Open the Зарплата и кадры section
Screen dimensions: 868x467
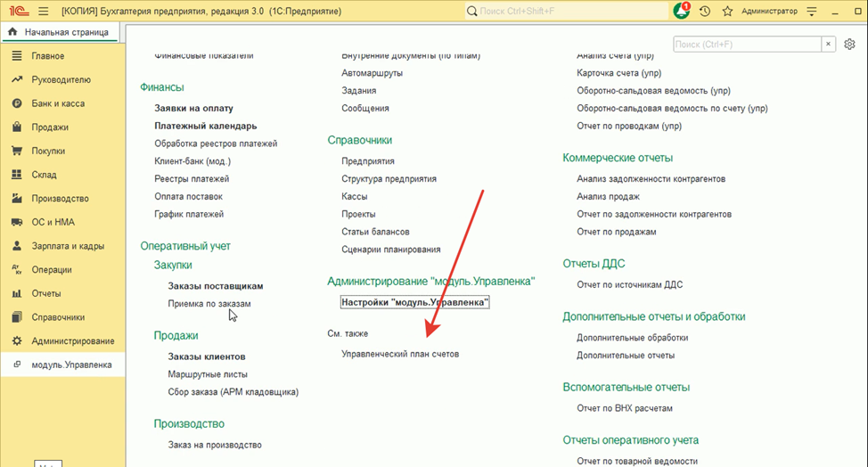tap(68, 246)
